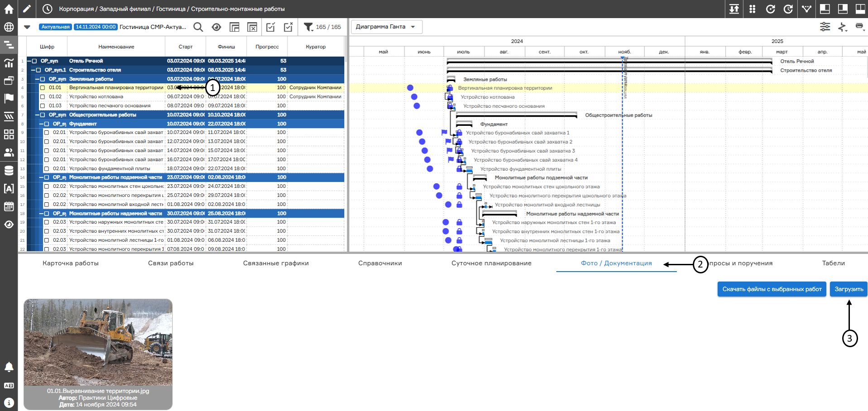Tick checkbox for Отель Речной row

click(34, 61)
